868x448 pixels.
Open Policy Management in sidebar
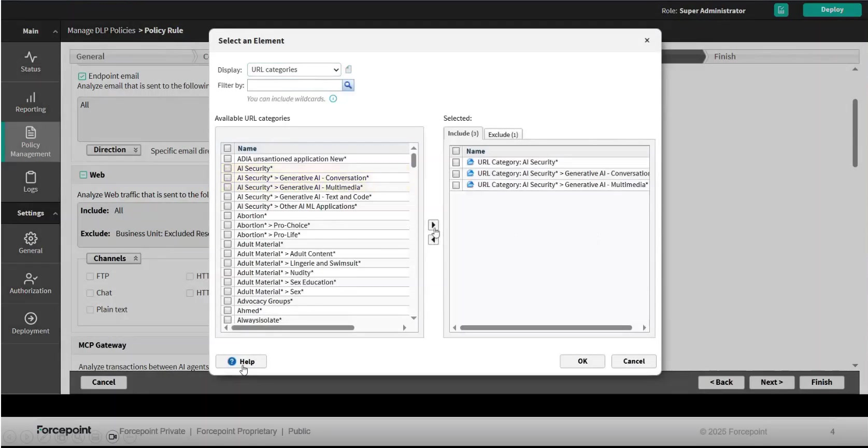31,142
